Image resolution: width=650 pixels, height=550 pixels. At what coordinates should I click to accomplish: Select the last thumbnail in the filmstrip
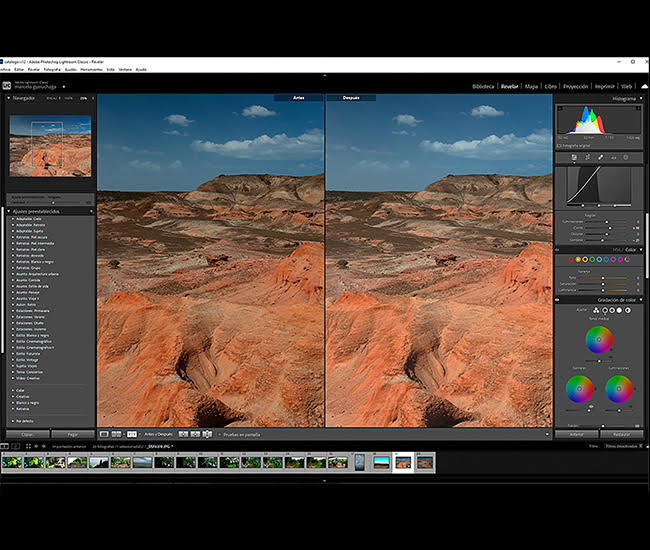point(425,461)
